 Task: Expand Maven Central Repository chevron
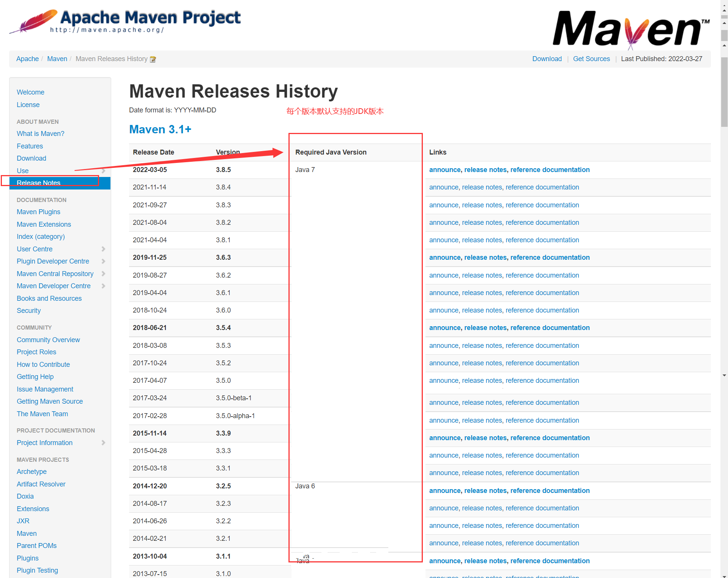[103, 274]
